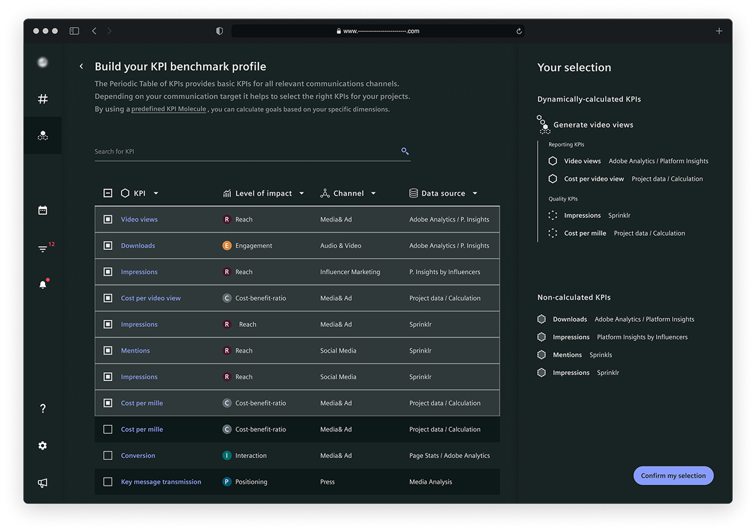Open the Data source filter dropdown
The height and width of the screenshot is (532, 756).
coord(475,193)
